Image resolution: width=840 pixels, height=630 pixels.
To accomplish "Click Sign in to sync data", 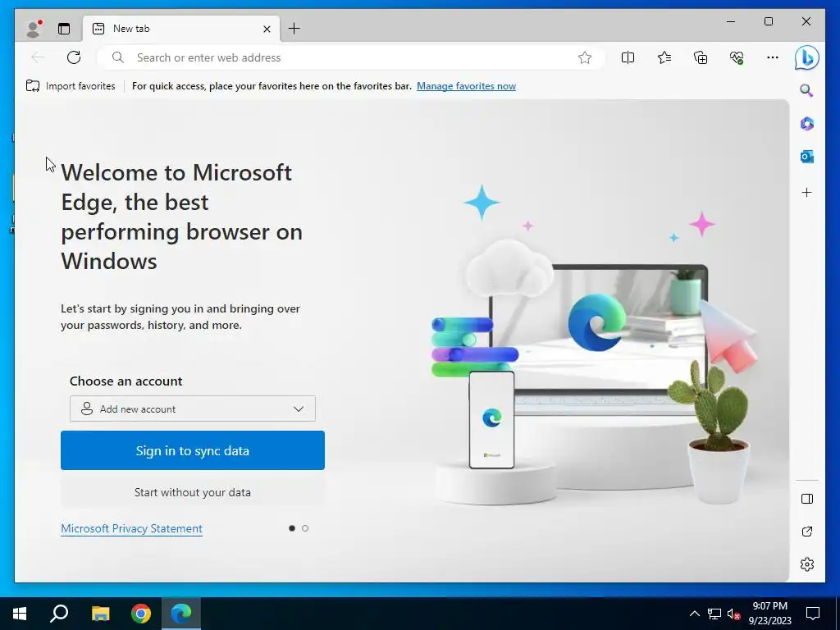I will [192, 450].
